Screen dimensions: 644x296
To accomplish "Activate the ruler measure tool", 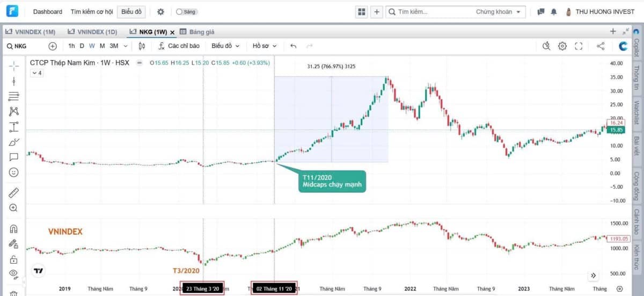I will point(13,192).
